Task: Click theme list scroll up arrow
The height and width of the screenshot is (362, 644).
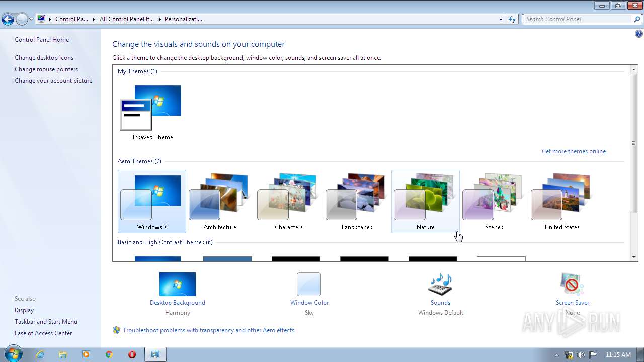Action: [x=633, y=69]
